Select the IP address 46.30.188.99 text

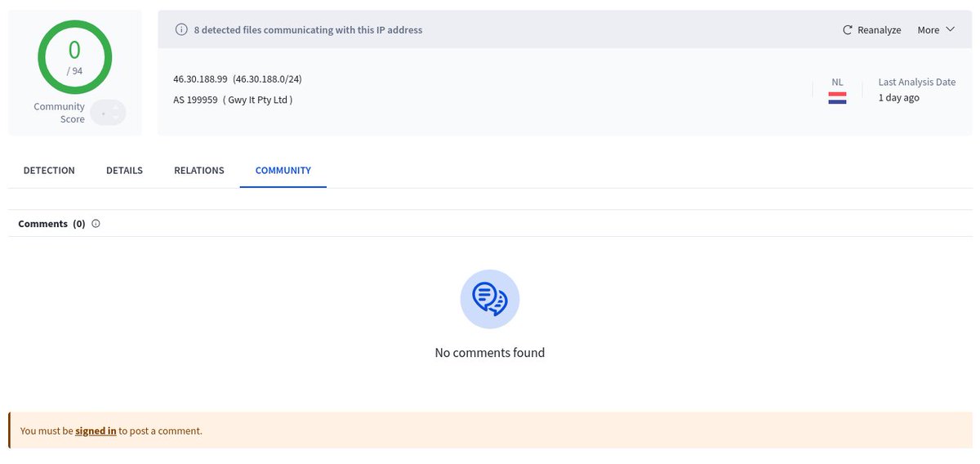[x=200, y=79]
